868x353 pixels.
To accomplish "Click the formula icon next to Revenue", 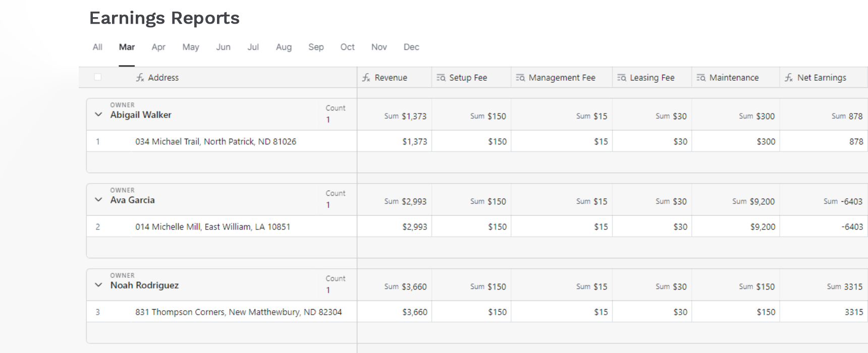I will tap(366, 78).
